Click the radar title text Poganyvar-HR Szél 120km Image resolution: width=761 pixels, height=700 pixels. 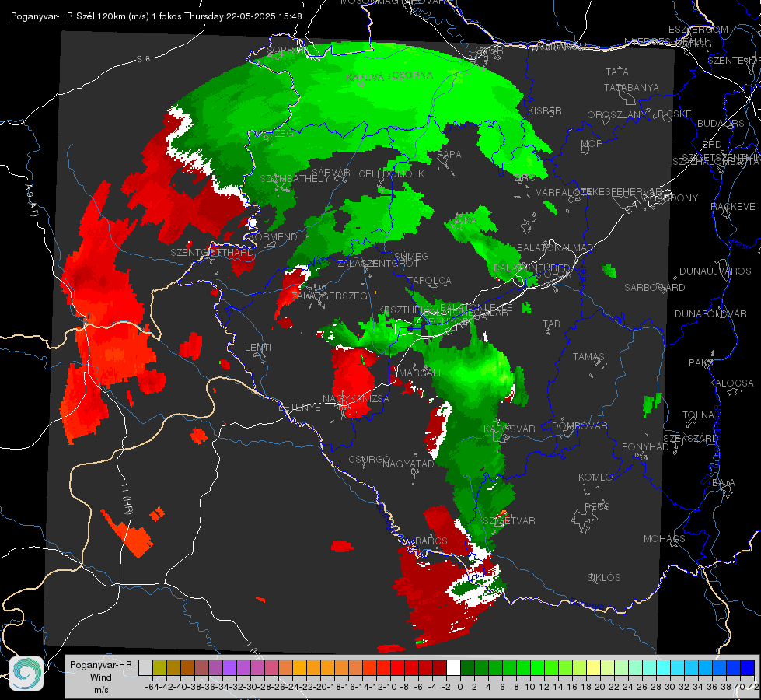68,16
